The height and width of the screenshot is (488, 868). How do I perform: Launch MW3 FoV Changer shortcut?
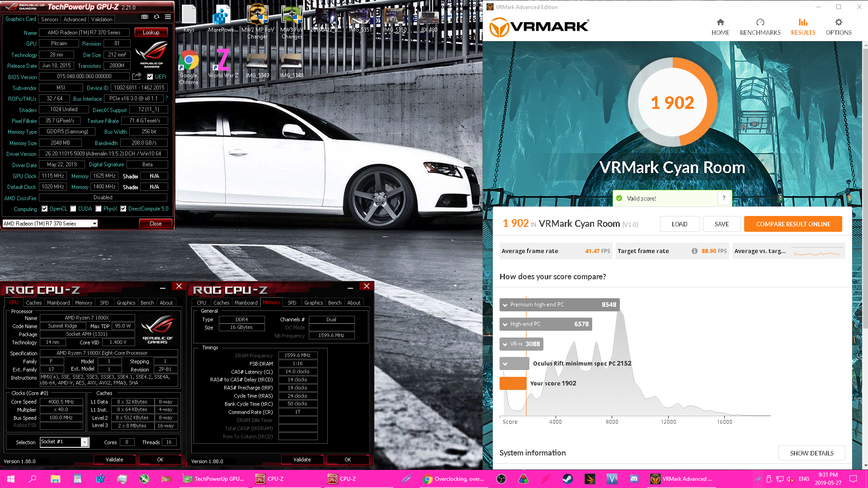(292, 22)
